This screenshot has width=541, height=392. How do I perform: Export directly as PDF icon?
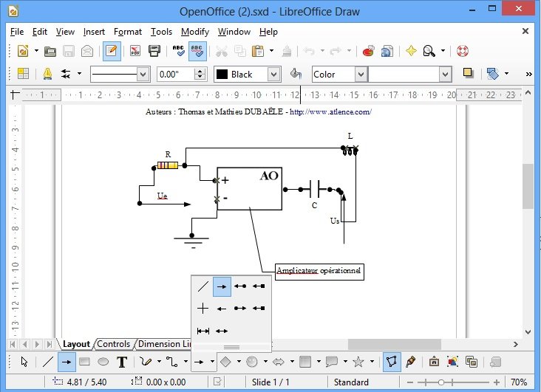click(135, 51)
